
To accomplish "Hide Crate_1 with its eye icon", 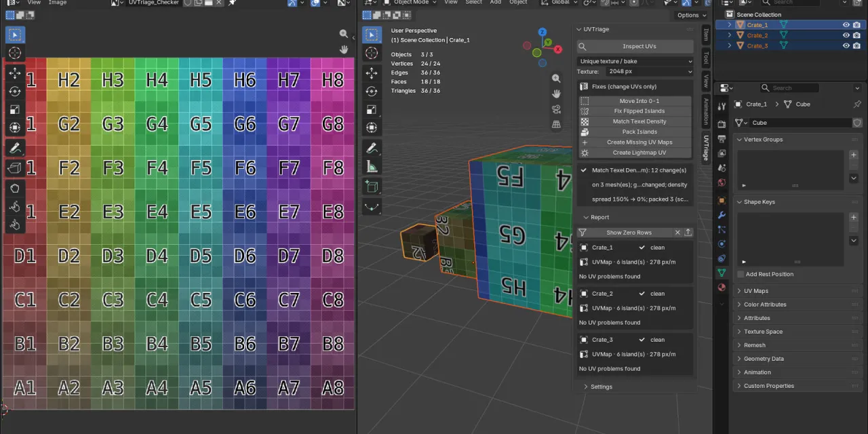I will tap(846, 25).
